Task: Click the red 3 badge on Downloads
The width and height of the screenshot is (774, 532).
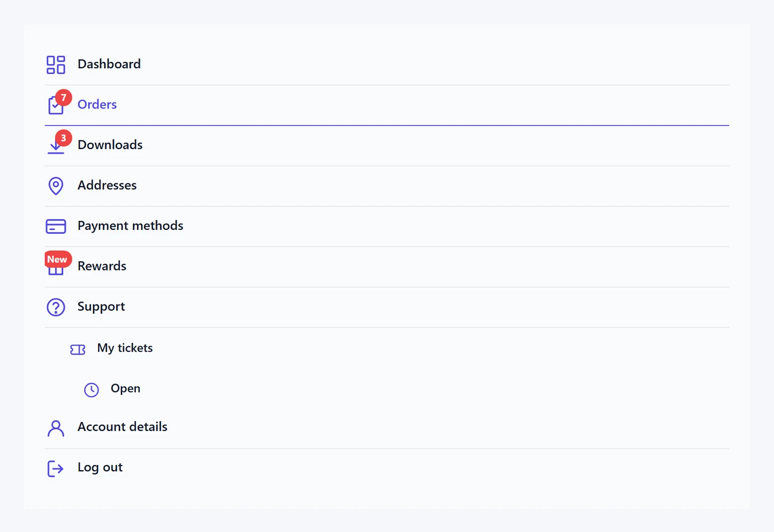Action: (64, 138)
